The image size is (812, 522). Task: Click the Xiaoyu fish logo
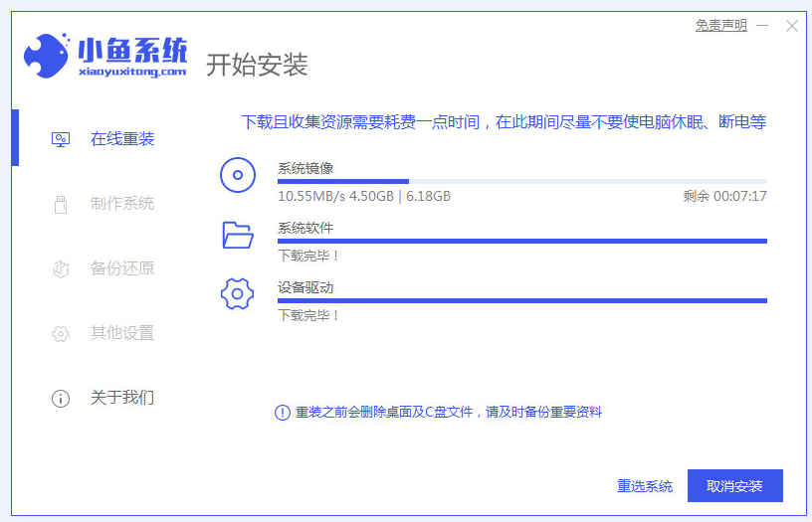pyautogui.click(x=46, y=59)
